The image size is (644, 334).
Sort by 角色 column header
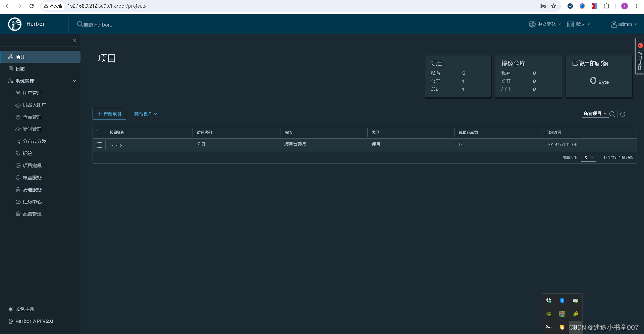(x=288, y=133)
